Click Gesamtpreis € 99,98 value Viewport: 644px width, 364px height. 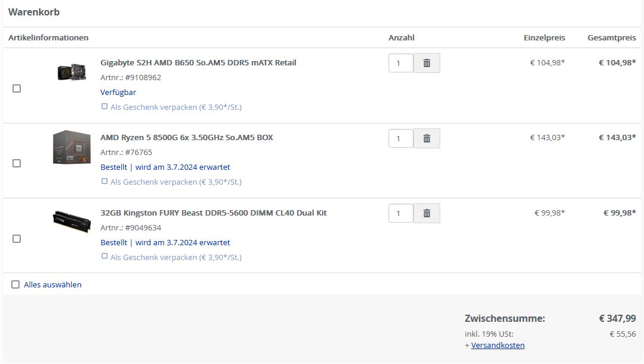tap(620, 213)
